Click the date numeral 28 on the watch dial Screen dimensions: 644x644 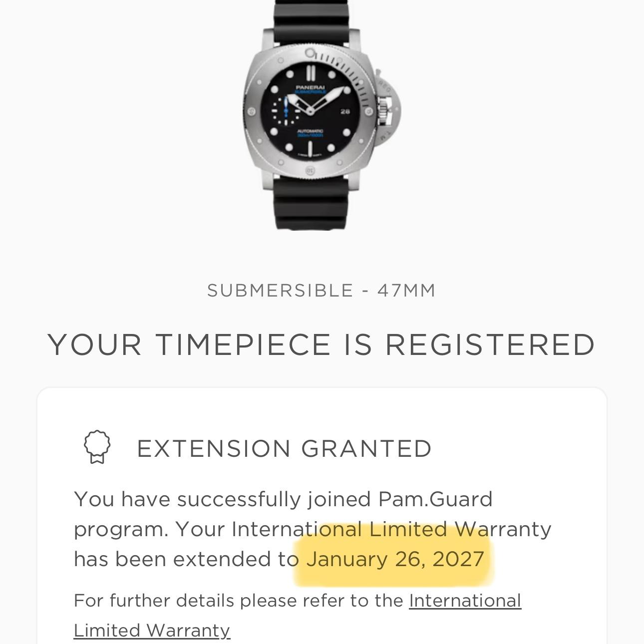click(345, 111)
